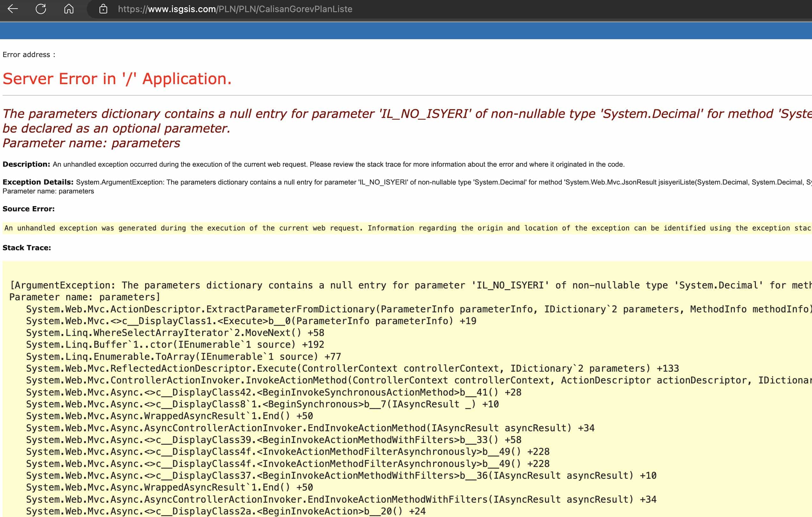Reload the page with the refresh icon

tap(41, 9)
